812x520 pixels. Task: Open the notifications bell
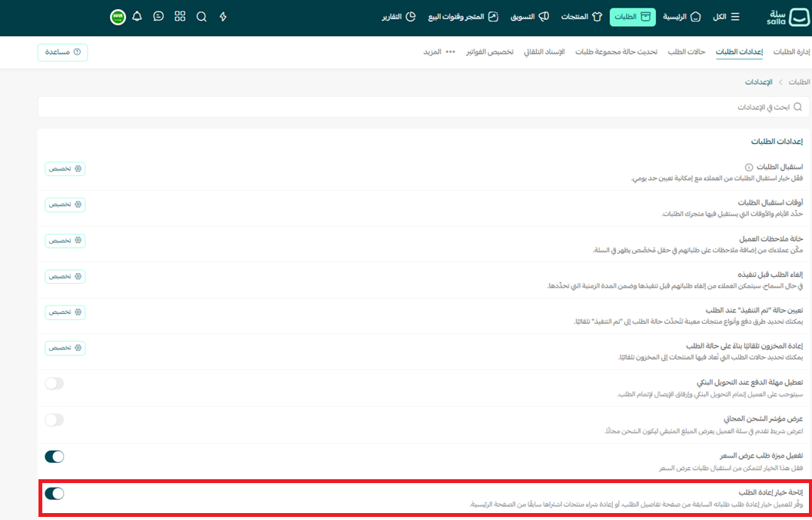[x=138, y=16]
